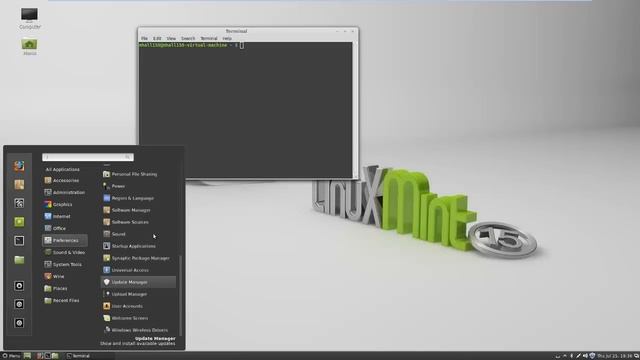Click the Update Manager shield in the system tray
The width and height of the screenshot is (640, 360).
(592, 356)
